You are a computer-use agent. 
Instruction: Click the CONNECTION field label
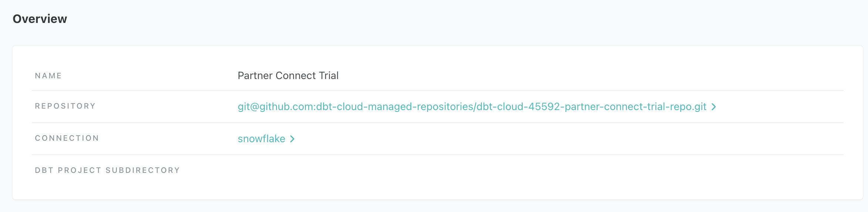point(67,138)
